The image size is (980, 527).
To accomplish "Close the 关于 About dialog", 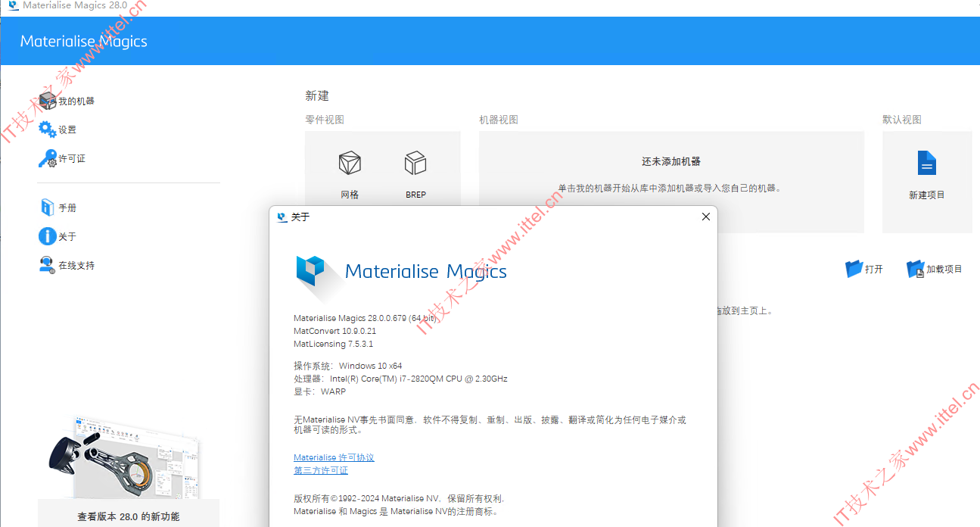I will (x=706, y=217).
